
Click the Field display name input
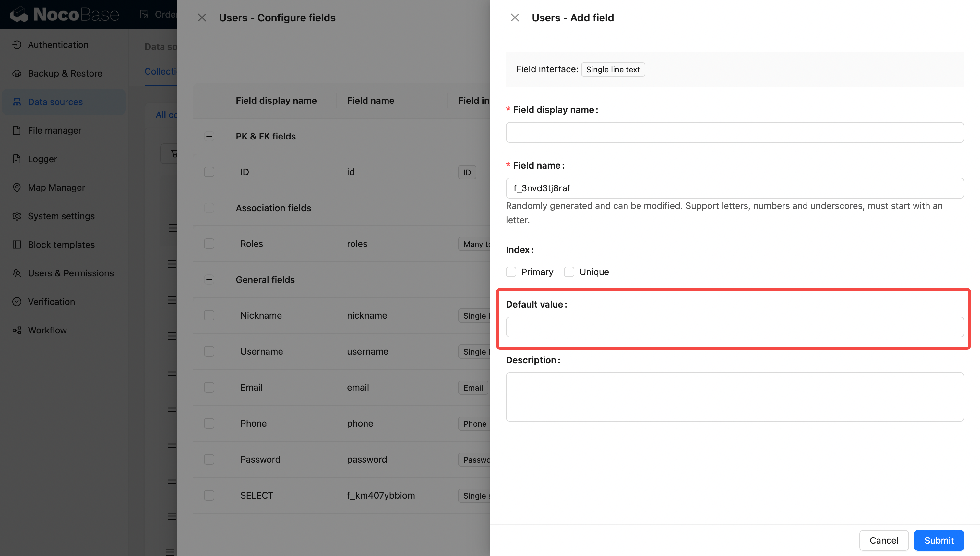click(735, 132)
